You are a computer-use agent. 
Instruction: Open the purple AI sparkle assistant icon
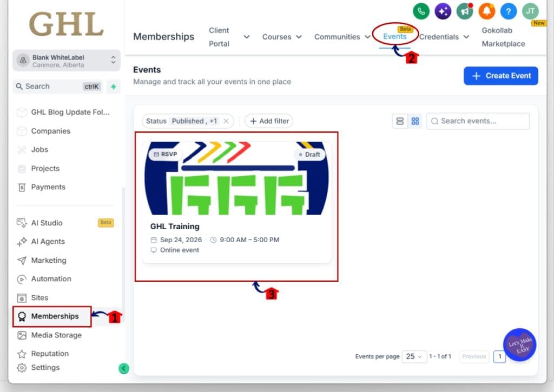[443, 11]
